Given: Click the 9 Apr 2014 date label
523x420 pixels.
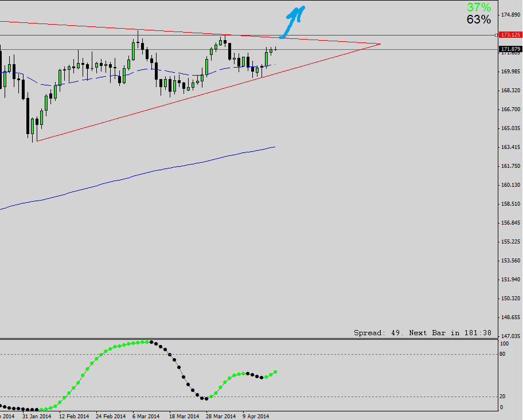Looking at the screenshot, I should coord(256,417).
